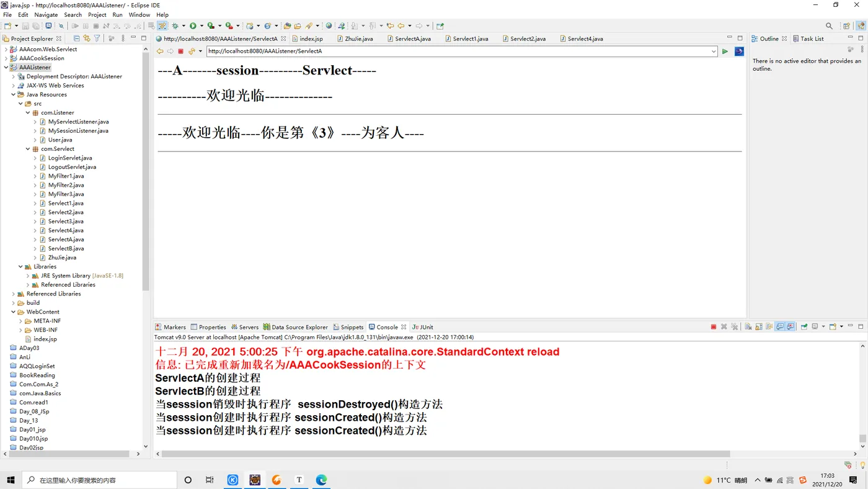868x489 pixels.
Task: Expand the AAACookSession project
Action: 6,58
